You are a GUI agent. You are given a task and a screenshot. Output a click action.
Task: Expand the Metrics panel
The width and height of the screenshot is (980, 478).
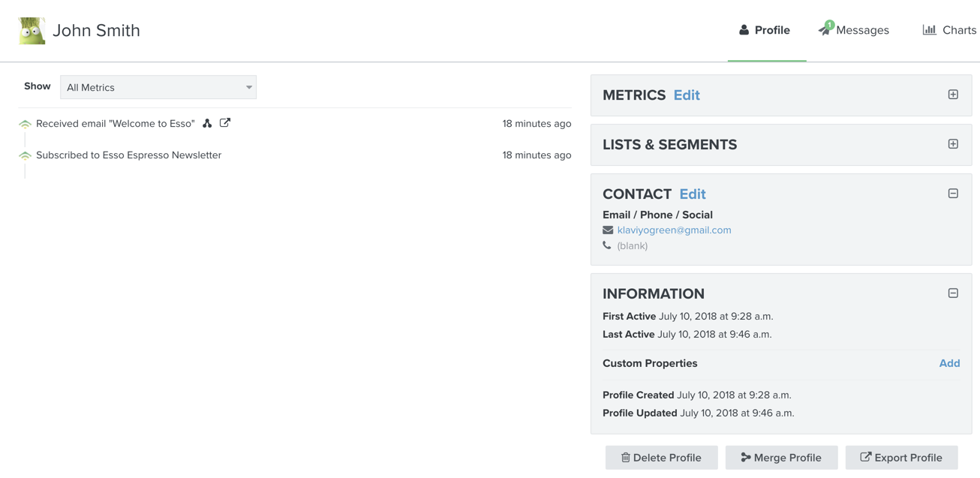[x=953, y=95]
